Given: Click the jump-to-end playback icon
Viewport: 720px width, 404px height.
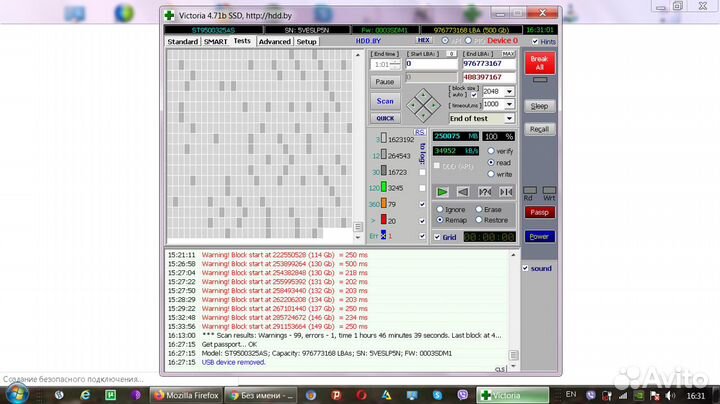Looking at the screenshot, I should click(x=506, y=191).
